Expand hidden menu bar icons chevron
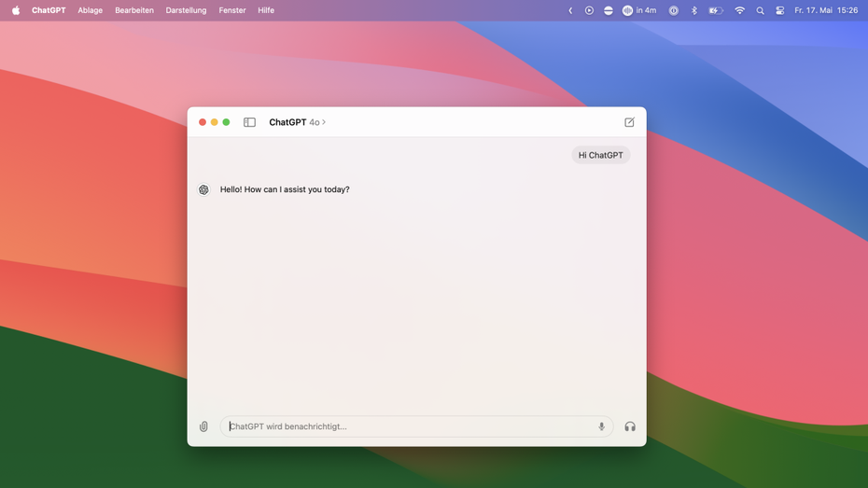The image size is (868, 488). coord(570,10)
